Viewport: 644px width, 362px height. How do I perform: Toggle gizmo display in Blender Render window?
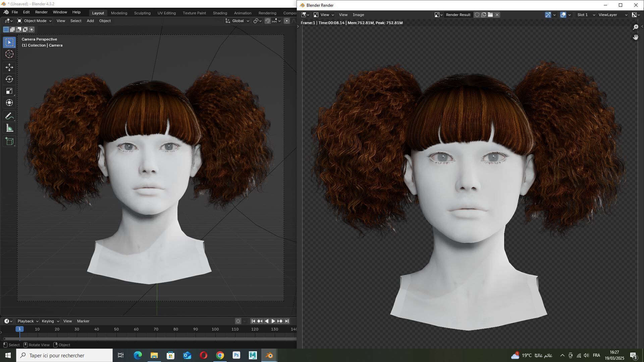coord(548,15)
